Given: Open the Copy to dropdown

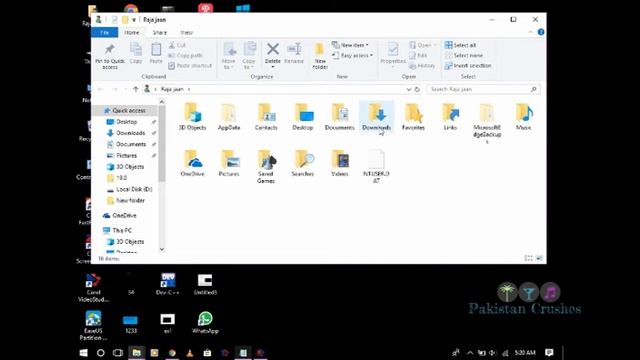Looking at the screenshot, I should [249, 56].
